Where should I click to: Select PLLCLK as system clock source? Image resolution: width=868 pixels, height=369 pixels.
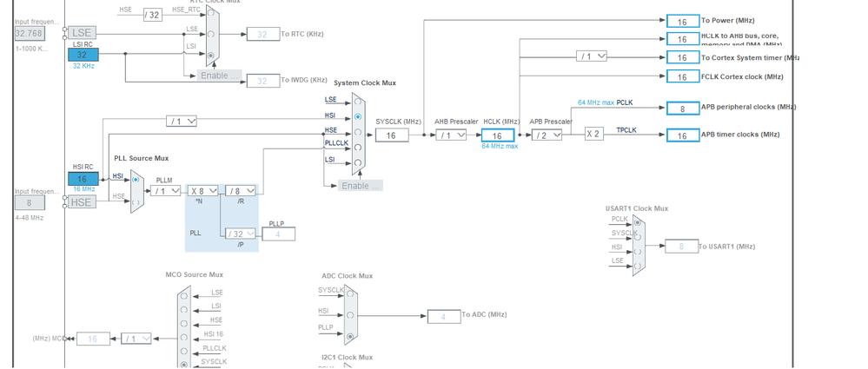358,148
